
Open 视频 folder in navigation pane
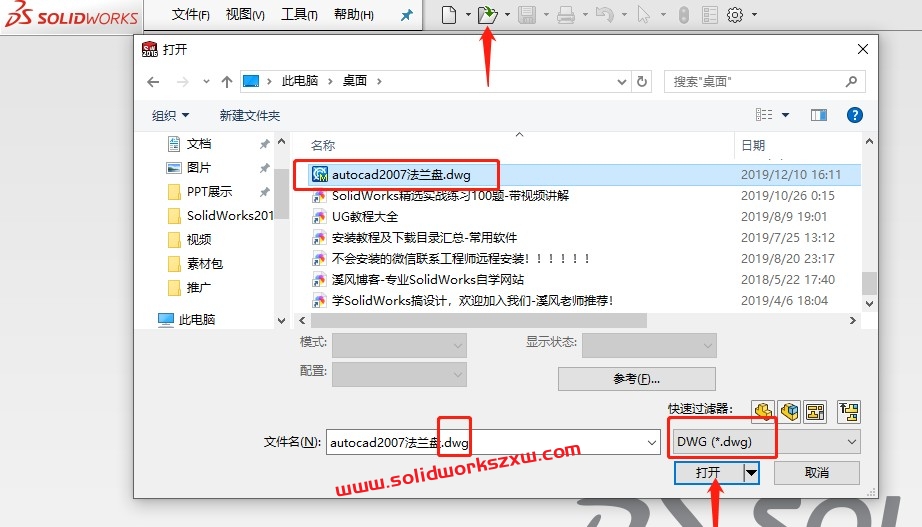pyautogui.click(x=199, y=239)
